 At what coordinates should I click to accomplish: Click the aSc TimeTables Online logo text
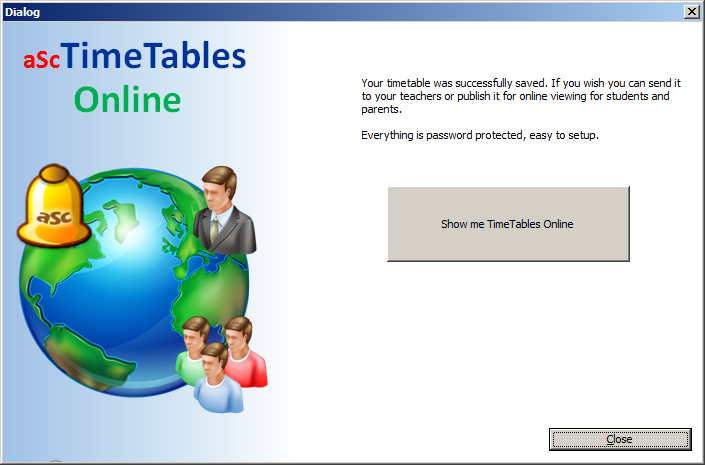tap(134, 76)
